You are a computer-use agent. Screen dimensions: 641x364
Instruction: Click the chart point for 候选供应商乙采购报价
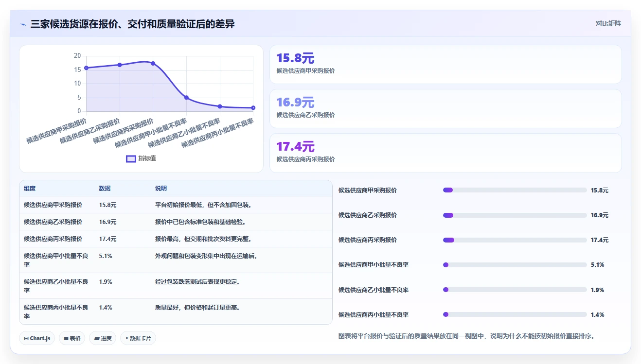[120, 65]
